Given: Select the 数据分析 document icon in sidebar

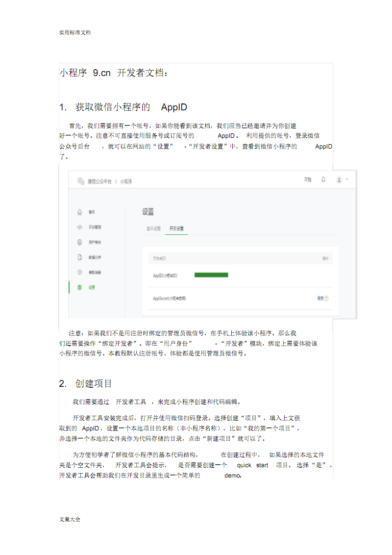Looking at the screenshot, I should tap(79, 257).
